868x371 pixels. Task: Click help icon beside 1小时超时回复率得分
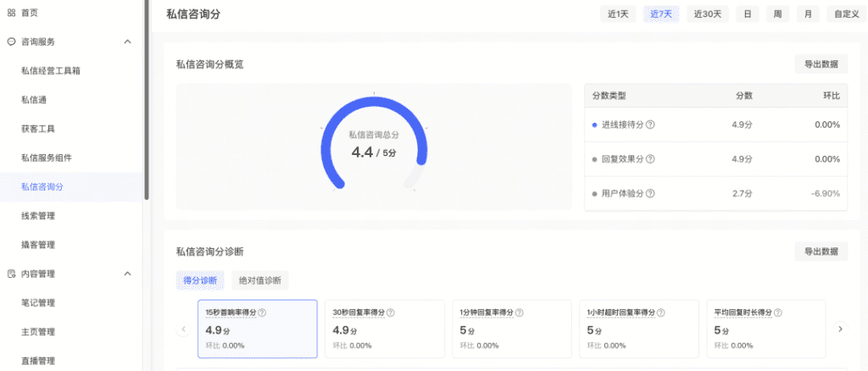tap(661, 313)
